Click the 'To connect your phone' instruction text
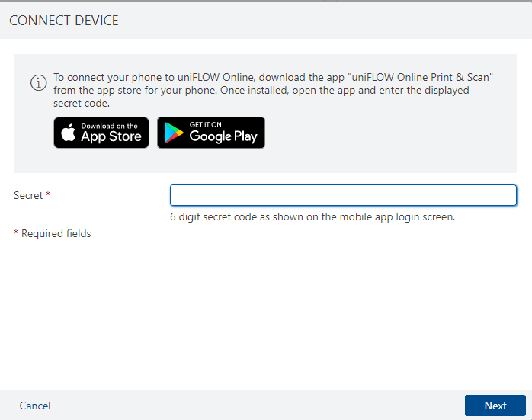Viewport: 532px width, 420px height. (x=273, y=90)
